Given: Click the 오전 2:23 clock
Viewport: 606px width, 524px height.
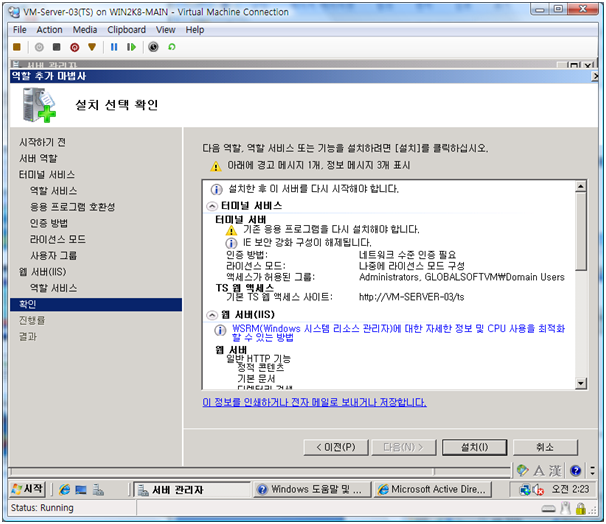Looking at the screenshot, I should [x=570, y=489].
